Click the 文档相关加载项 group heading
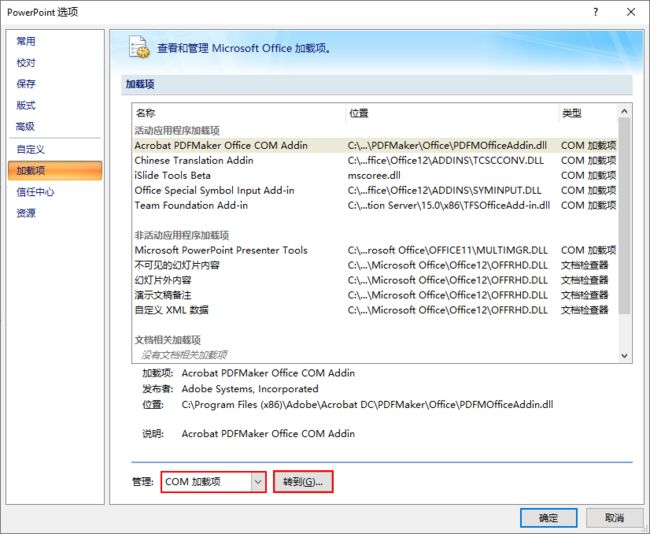Viewport: 650px width, 534px height. pyautogui.click(x=167, y=340)
